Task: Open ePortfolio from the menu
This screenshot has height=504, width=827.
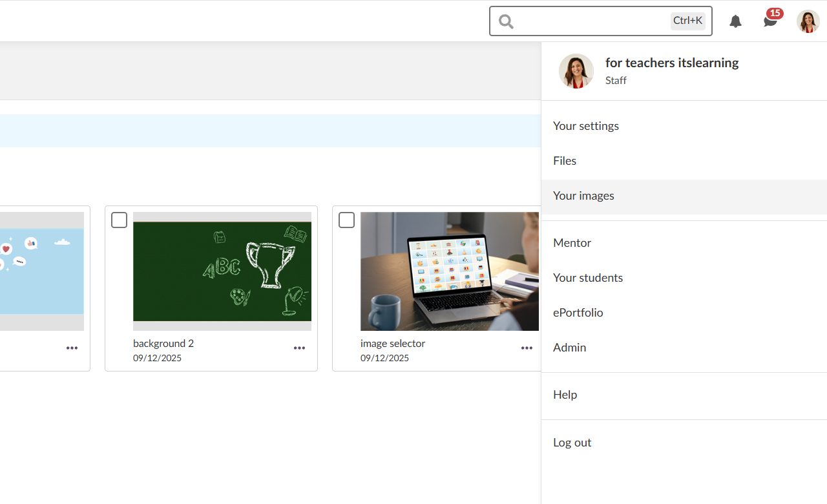Action: [578, 313]
